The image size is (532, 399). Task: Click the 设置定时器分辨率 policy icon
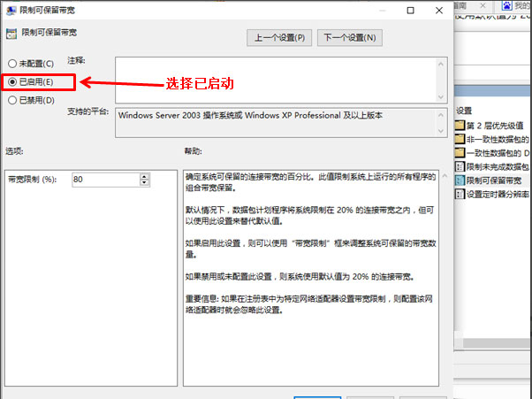pyautogui.click(x=460, y=194)
